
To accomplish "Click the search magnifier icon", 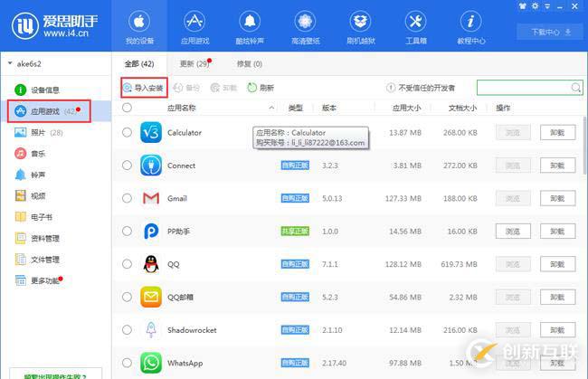I will 575,88.
